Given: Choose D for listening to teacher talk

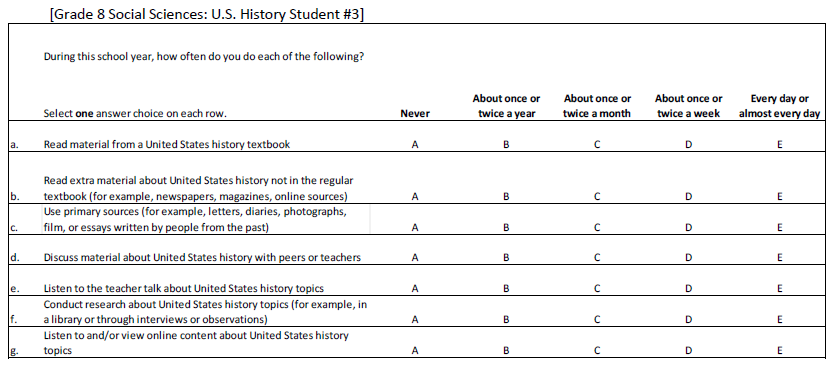Looking at the screenshot, I should coord(689,289).
